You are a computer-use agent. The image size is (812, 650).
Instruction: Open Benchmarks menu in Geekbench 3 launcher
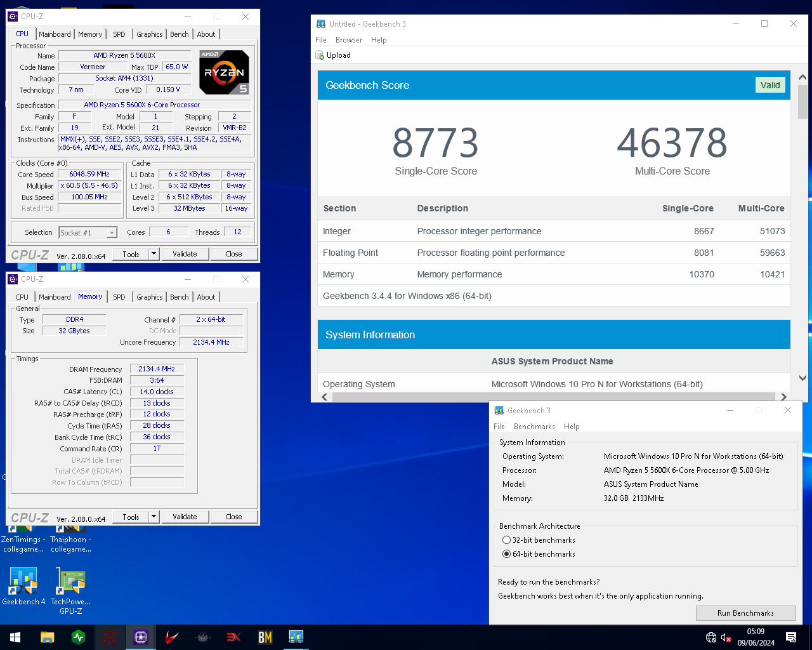tap(534, 427)
